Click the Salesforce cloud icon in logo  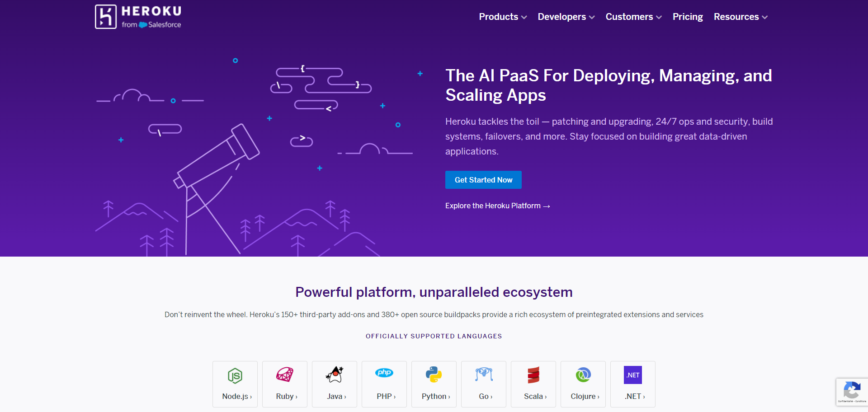click(x=143, y=25)
